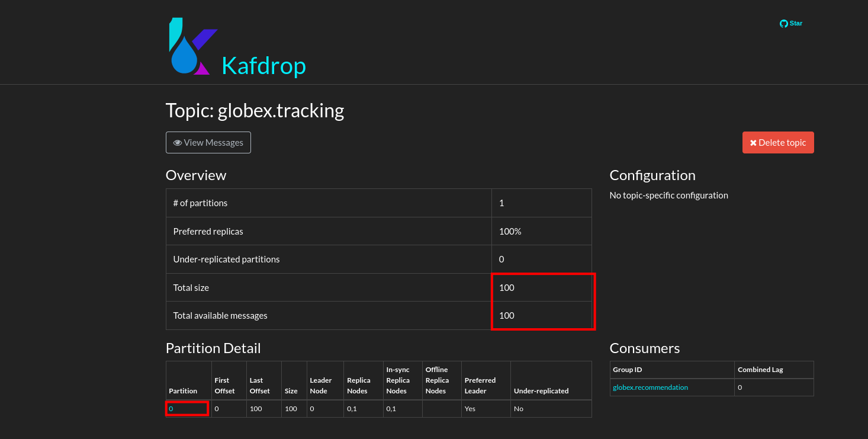Click the 'Total available messages' label

(220, 316)
